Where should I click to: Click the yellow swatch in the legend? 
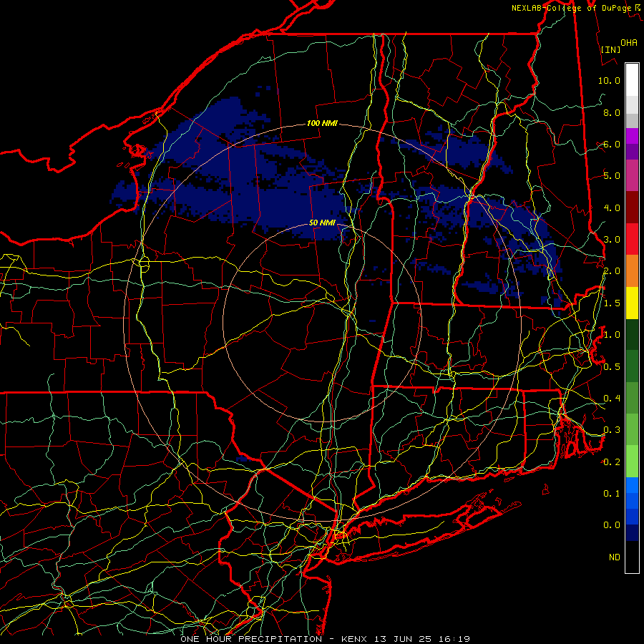(x=632, y=303)
